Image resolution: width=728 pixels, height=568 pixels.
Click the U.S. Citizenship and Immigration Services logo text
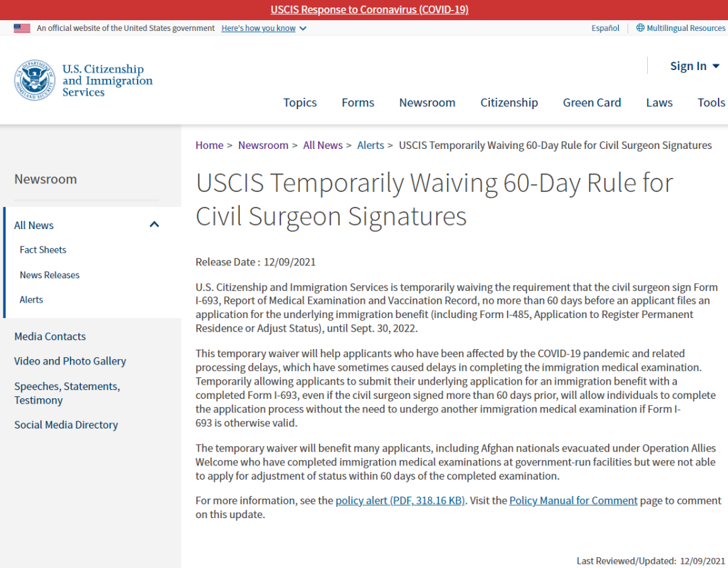tap(107, 80)
